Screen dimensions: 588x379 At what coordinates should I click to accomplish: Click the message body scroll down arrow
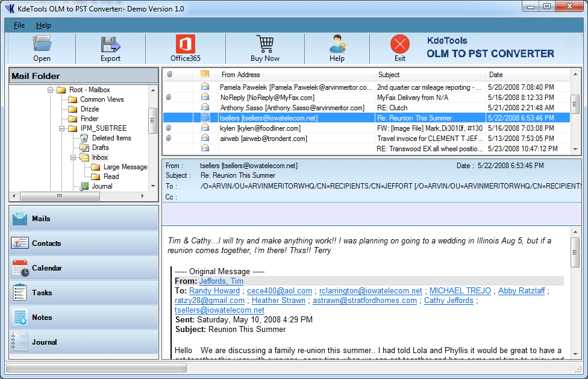point(575,354)
